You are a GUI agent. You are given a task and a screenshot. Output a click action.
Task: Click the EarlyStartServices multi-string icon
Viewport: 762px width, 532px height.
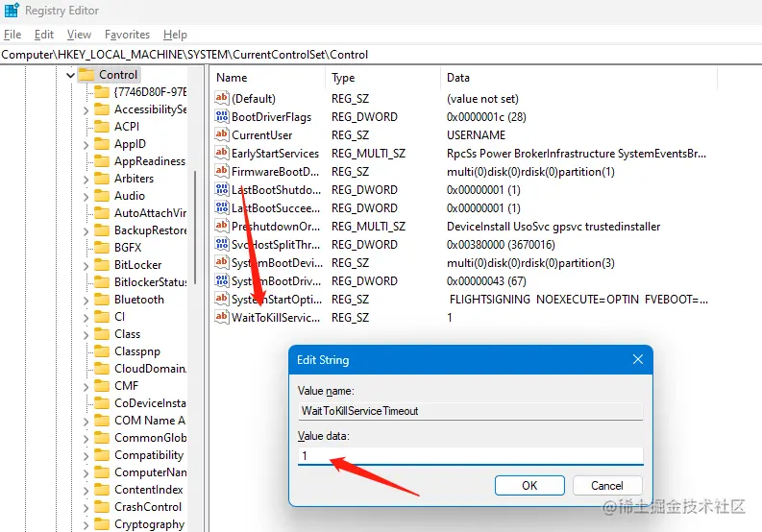coord(222,153)
